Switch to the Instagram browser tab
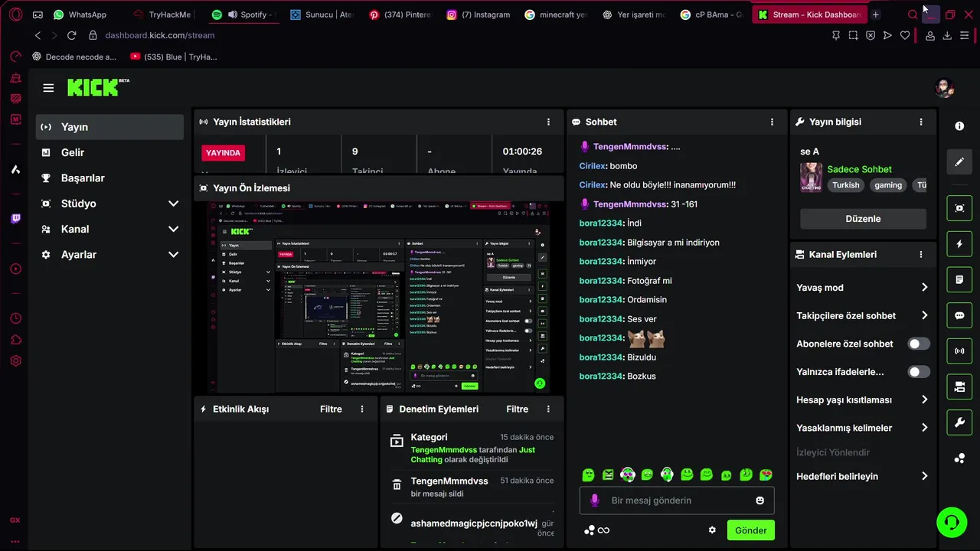 [479, 15]
